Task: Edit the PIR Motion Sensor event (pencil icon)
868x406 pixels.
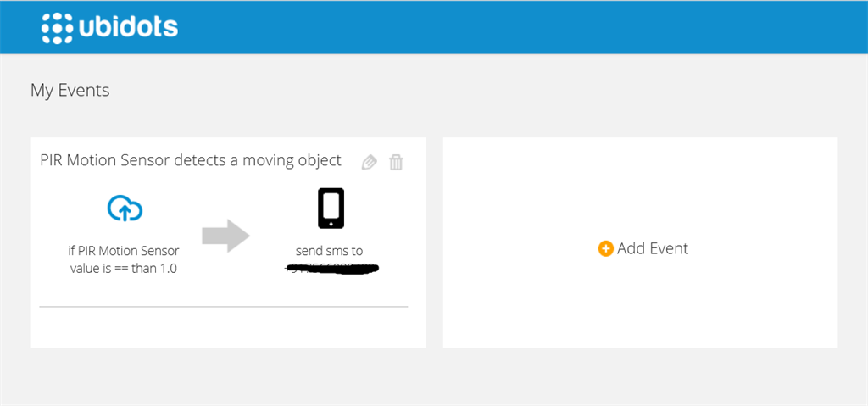Action: click(369, 163)
